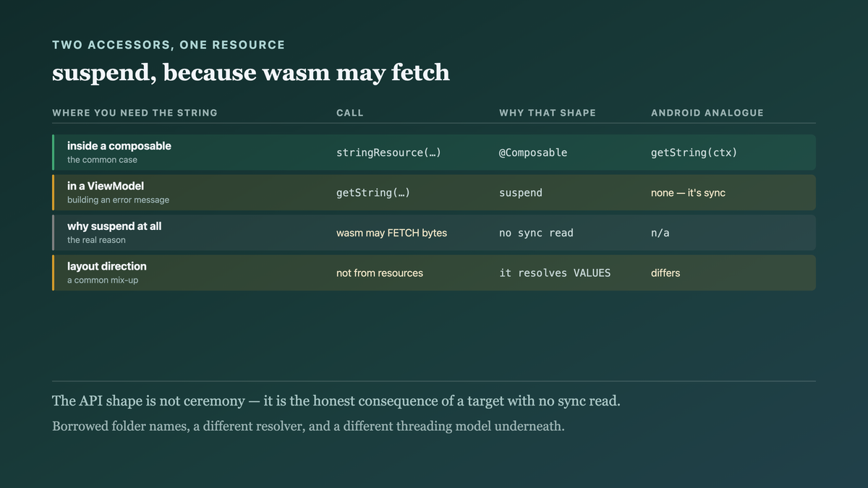Click the 'ANDROID ANALOGUE' column header

click(707, 113)
